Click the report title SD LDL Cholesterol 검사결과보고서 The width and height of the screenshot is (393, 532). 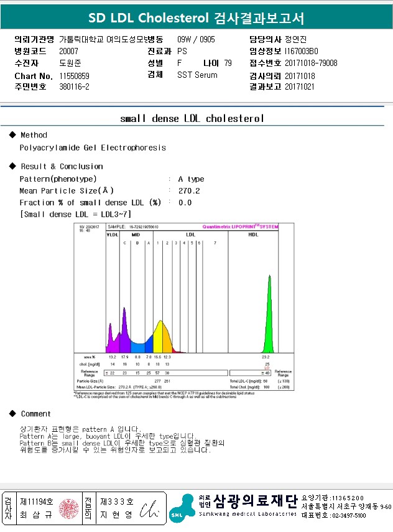point(196,18)
